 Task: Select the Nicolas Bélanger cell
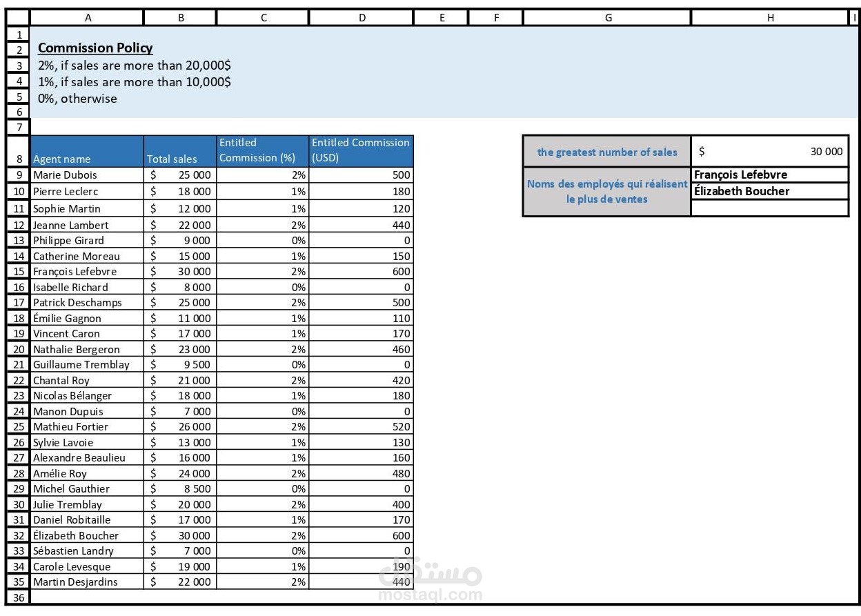(88, 395)
